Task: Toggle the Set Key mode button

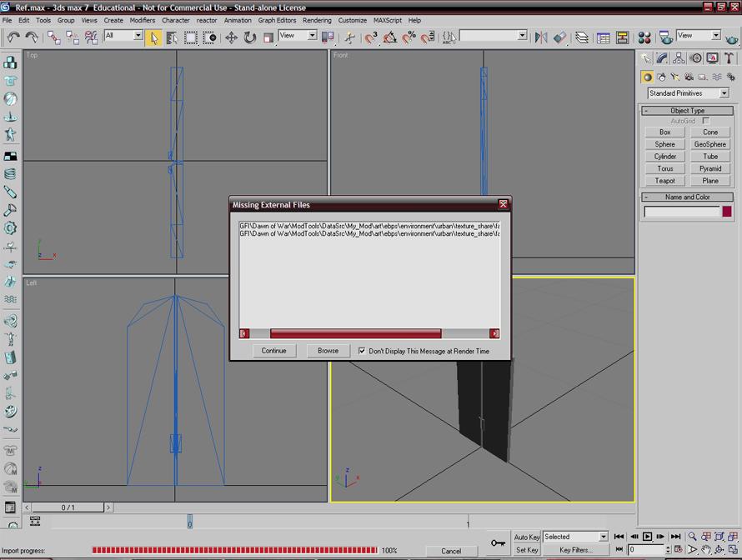Action: (526, 550)
